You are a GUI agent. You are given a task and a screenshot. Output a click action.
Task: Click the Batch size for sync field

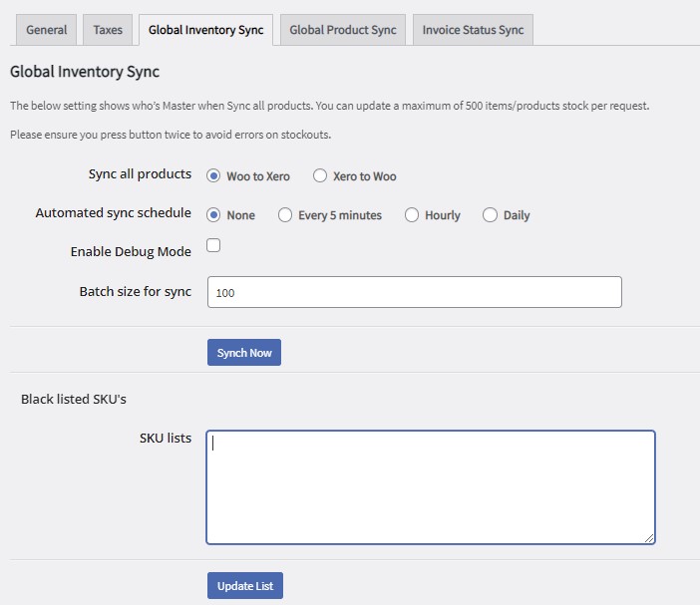[414, 292]
